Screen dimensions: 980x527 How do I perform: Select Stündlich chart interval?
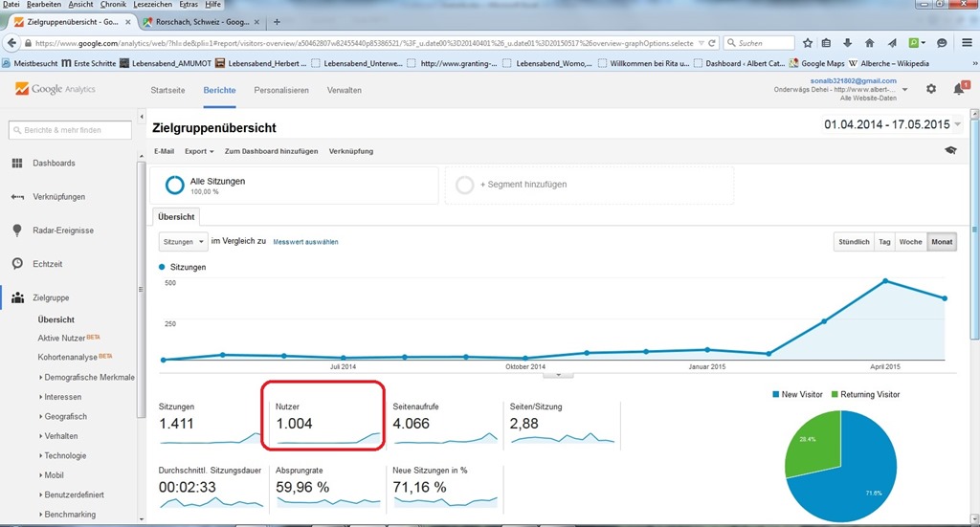[852, 242]
